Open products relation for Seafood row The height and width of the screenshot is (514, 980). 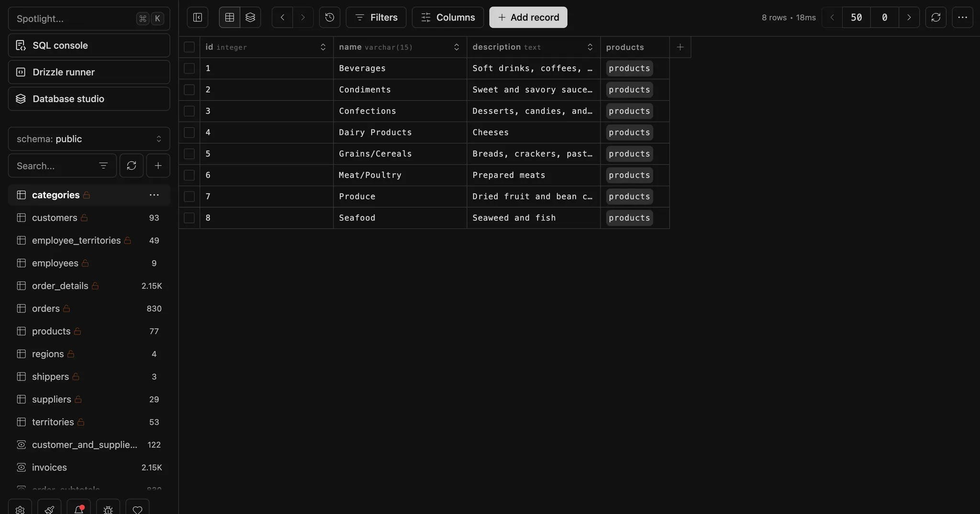pos(629,218)
